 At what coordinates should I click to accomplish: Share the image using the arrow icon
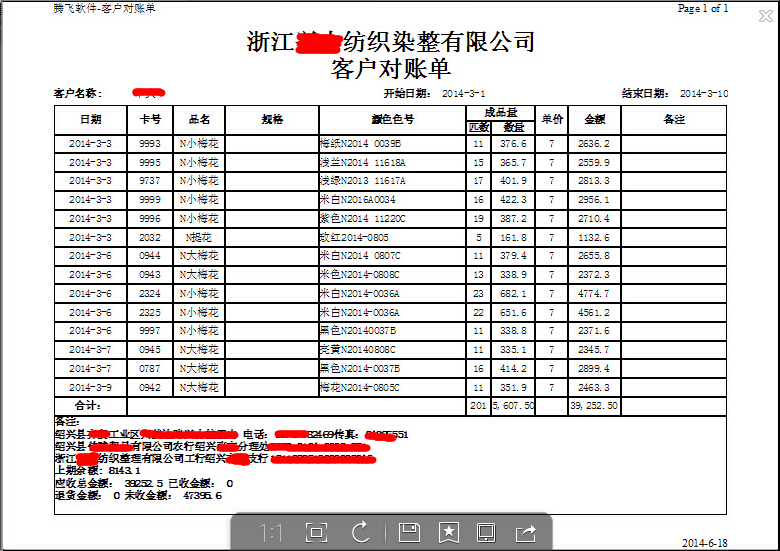click(525, 533)
